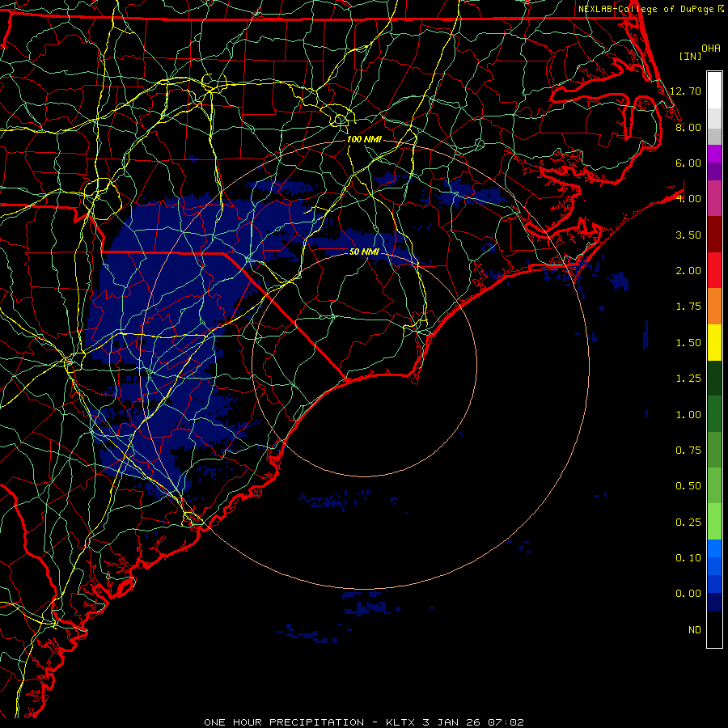Click the '4.00' legend value
The width and height of the screenshot is (728, 728).
[x=688, y=199]
